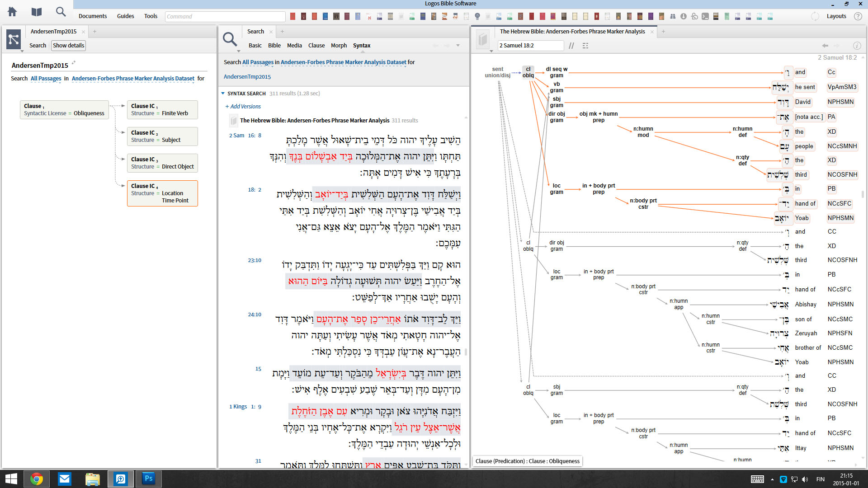Click the Search panel magnifier icon
868x488 pixels.
[x=230, y=39]
